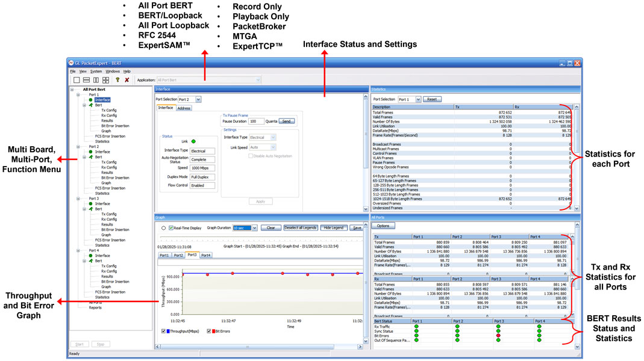This screenshot has height=361, width=644.
Task: Click the yellow question mark help icon
Action: tap(117, 80)
